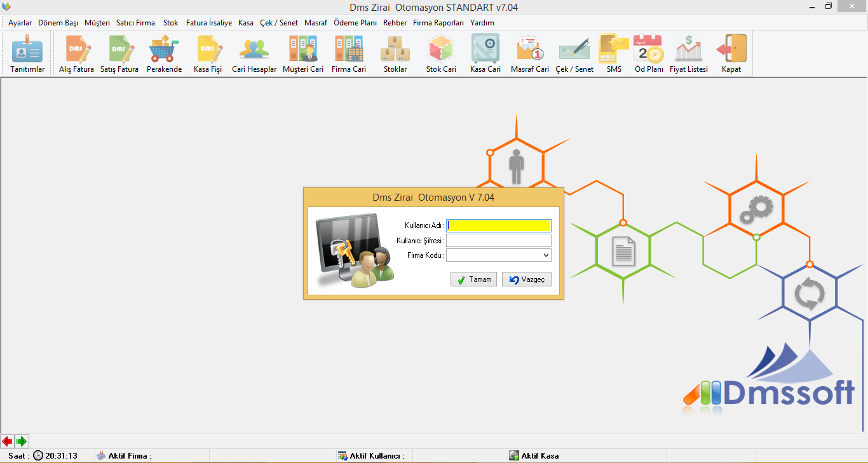Expand the Firma Kodu dropdown
The width and height of the screenshot is (868, 463).
coord(546,255)
